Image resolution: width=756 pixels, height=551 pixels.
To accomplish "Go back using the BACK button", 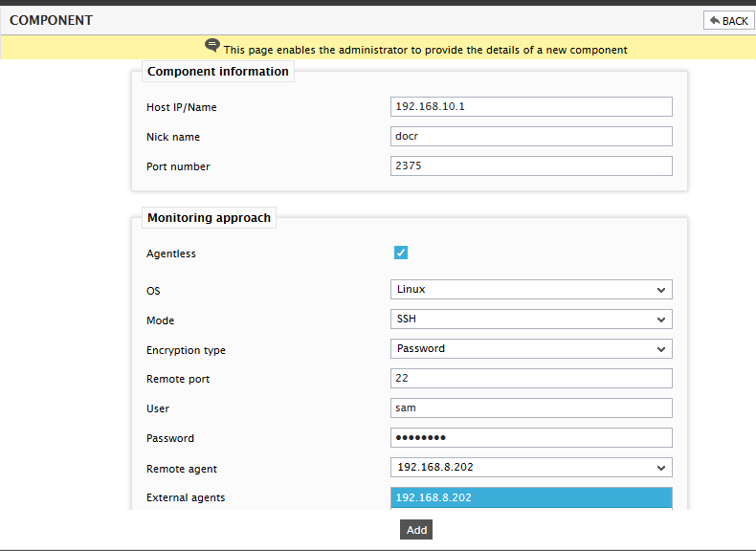I will pos(728,21).
